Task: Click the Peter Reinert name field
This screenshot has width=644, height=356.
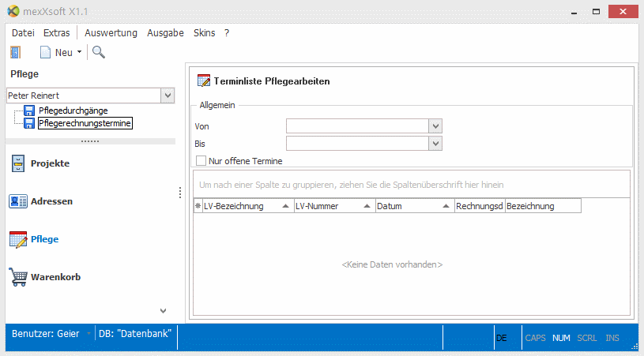Action: coord(84,96)
